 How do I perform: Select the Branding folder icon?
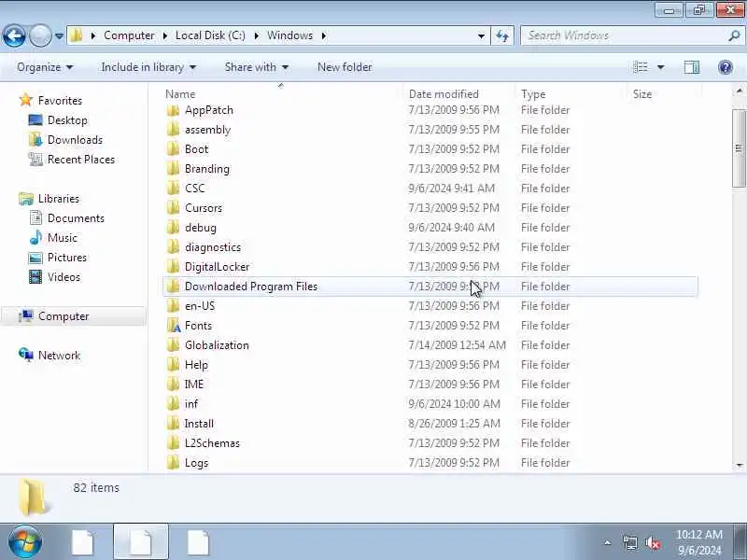pyautogui.click(x=174, y=169)
